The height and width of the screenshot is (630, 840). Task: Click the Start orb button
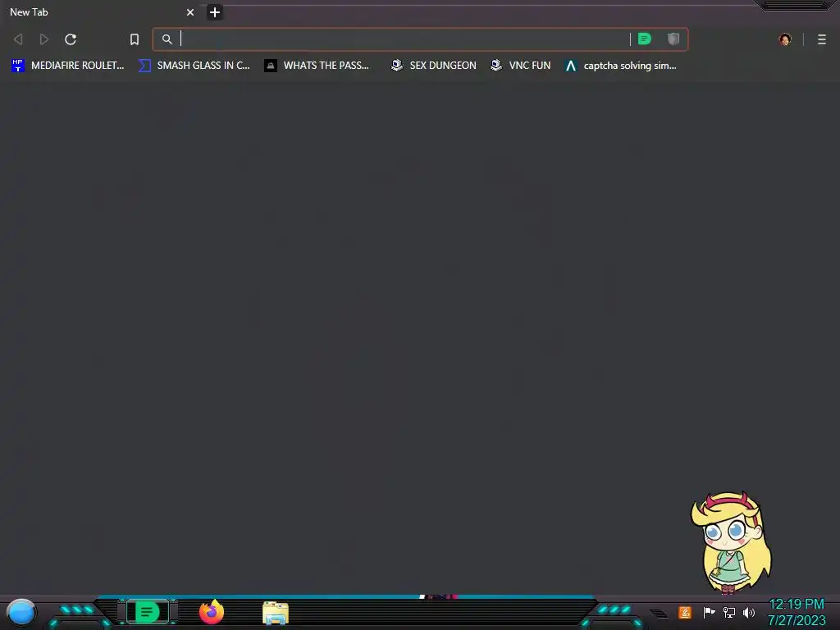(x=21, y=612)
